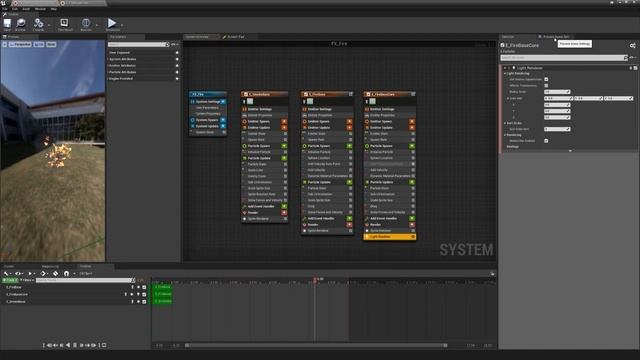Open details panel settings gear icon
Screen dimensions: 640x360
[x=632, y=46]
